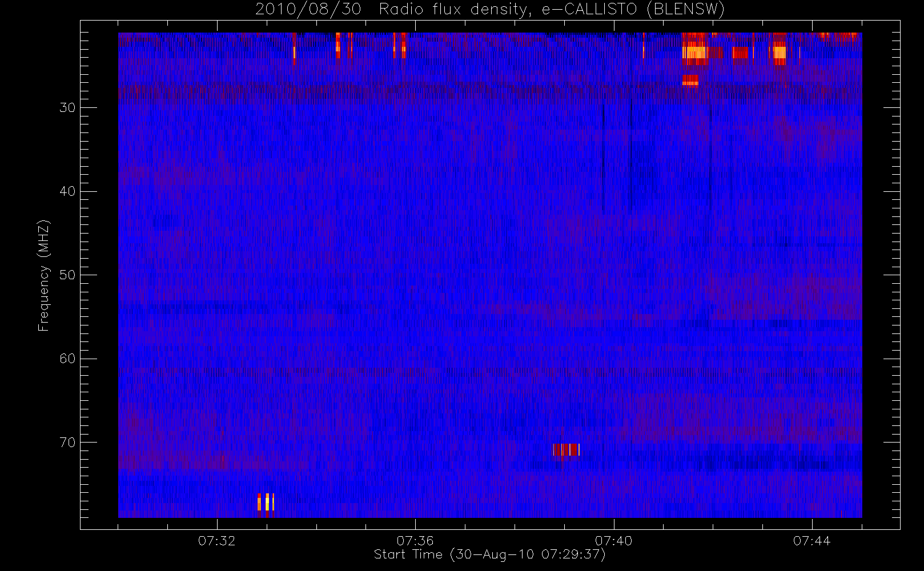Click the 50 MHz frequency tick label
The image size is (924, 571).
click(67, 275)
